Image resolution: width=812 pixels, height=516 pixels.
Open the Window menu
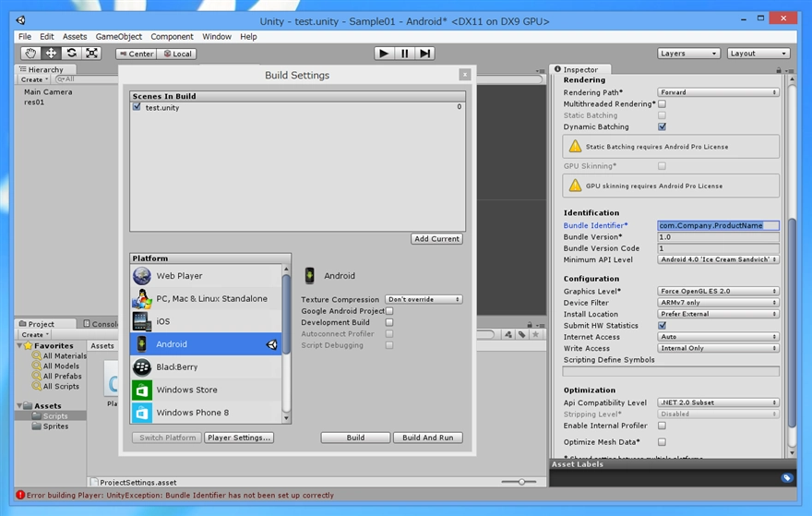pyautogui.click(x=217, y=36)
